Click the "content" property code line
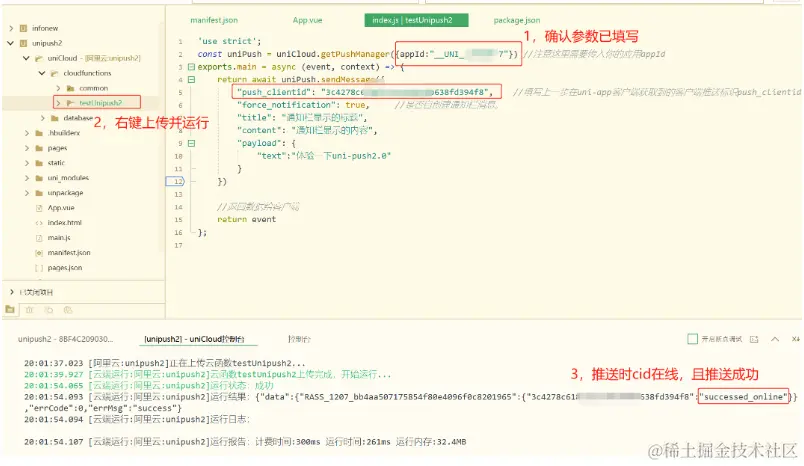The image size is (804, 466). pyautogui.click(x=307, y=131)
